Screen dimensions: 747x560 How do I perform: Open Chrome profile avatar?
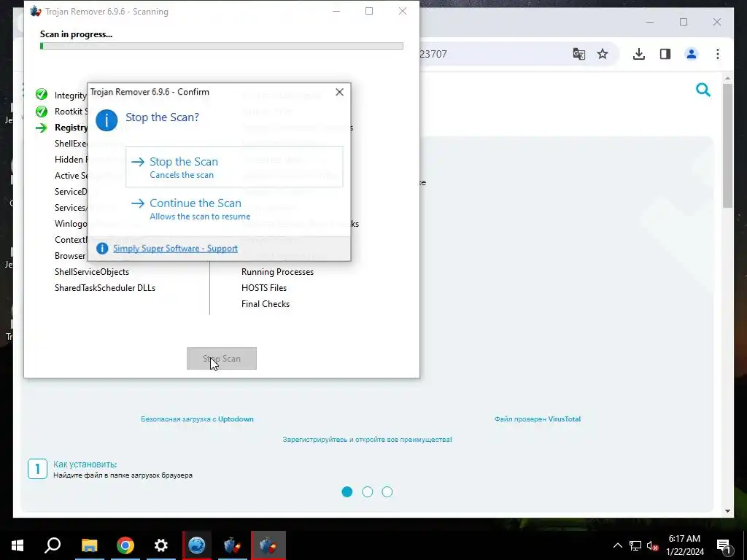click(x=692, y=54)
